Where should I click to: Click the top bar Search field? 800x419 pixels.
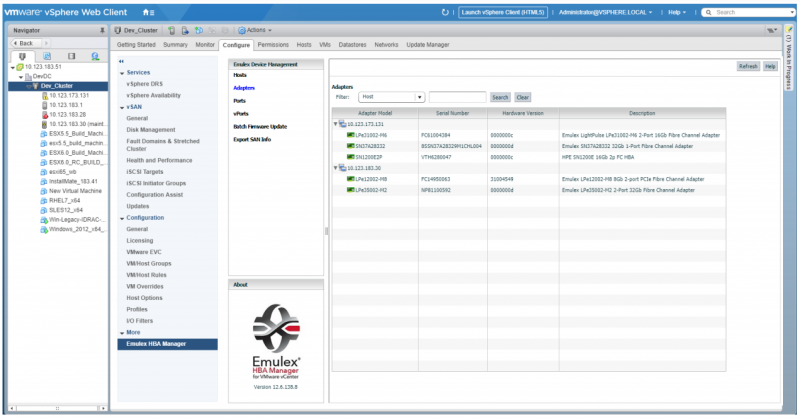point(748,12)
